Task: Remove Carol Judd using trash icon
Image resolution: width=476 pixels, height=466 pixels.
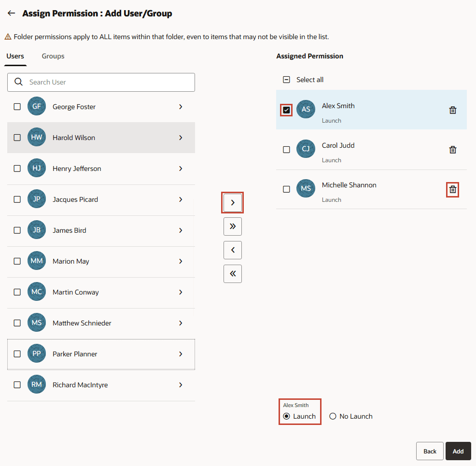Action: 452,150
